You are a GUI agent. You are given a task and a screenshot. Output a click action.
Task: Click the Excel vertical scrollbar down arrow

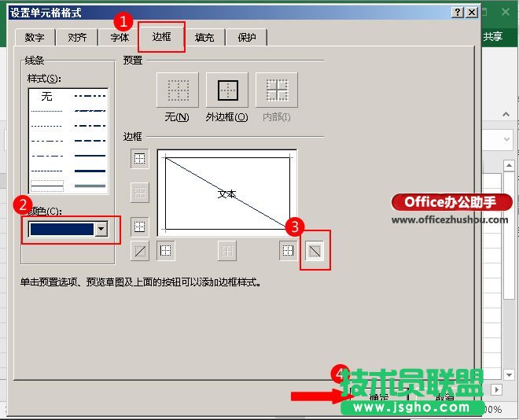509,374
